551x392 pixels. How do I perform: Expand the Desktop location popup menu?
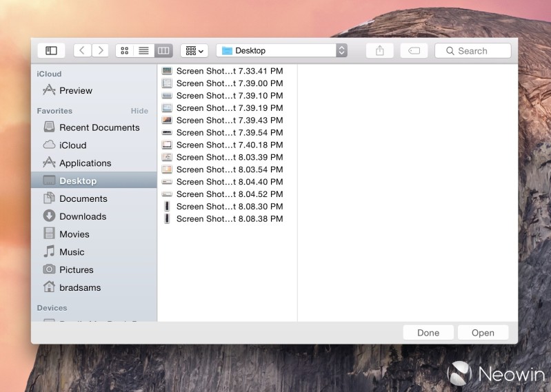tap(281, 50)
